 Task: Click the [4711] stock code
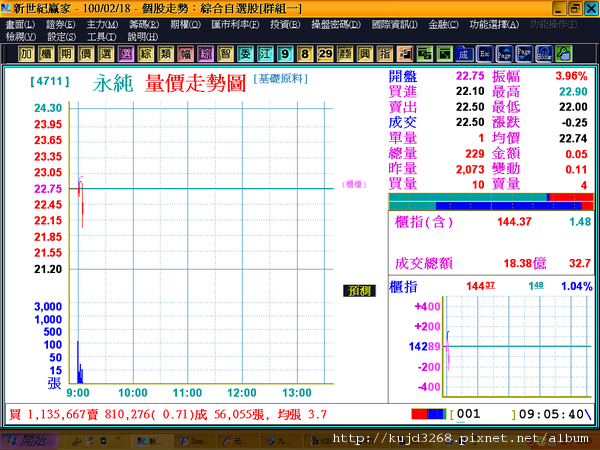click(50, 81)
